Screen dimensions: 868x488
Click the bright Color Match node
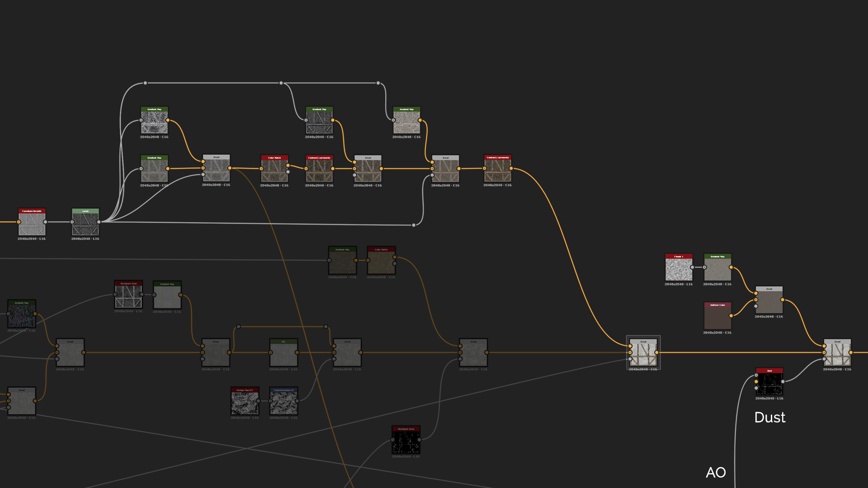[x=274, y=170]
